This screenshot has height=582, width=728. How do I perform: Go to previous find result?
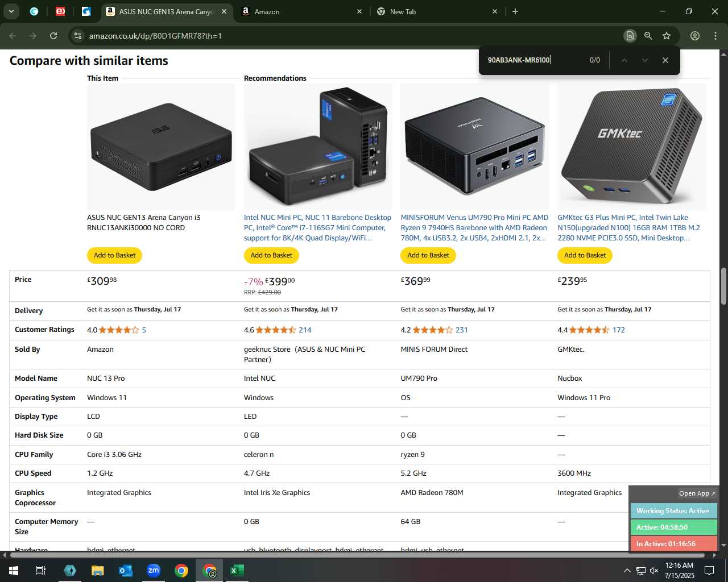click(x=624, y=60)
